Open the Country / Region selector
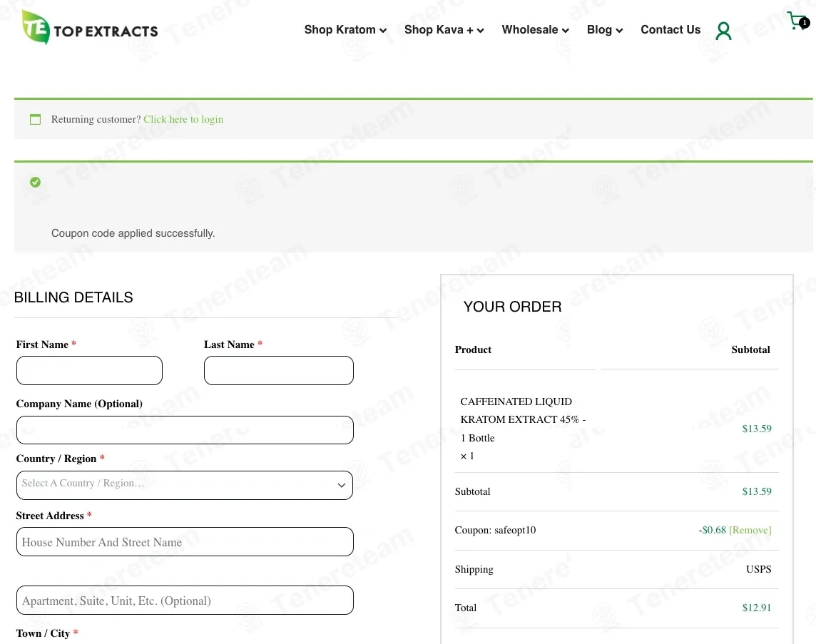 (x=185, y=485)
